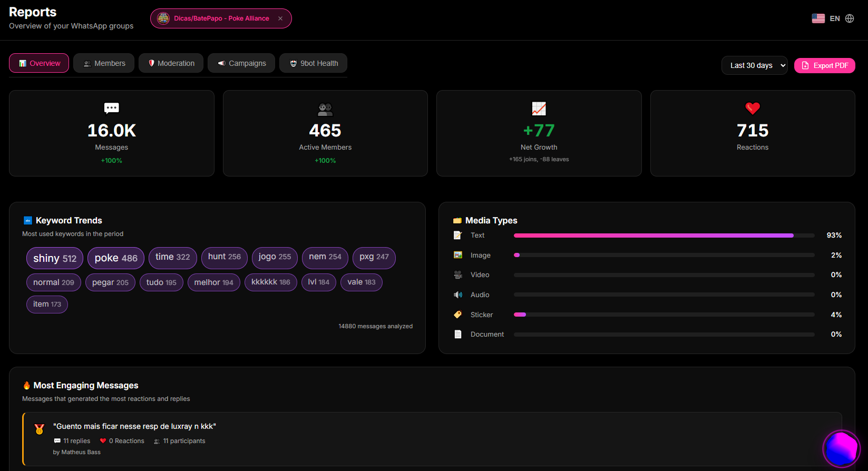The width and height of the screenshot is (868, 471).
Task: Click the Reports page title
Action: pos(33,12)
